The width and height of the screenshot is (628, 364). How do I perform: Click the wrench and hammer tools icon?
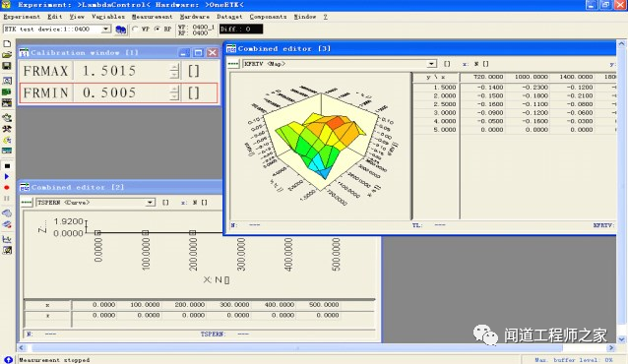7,129
